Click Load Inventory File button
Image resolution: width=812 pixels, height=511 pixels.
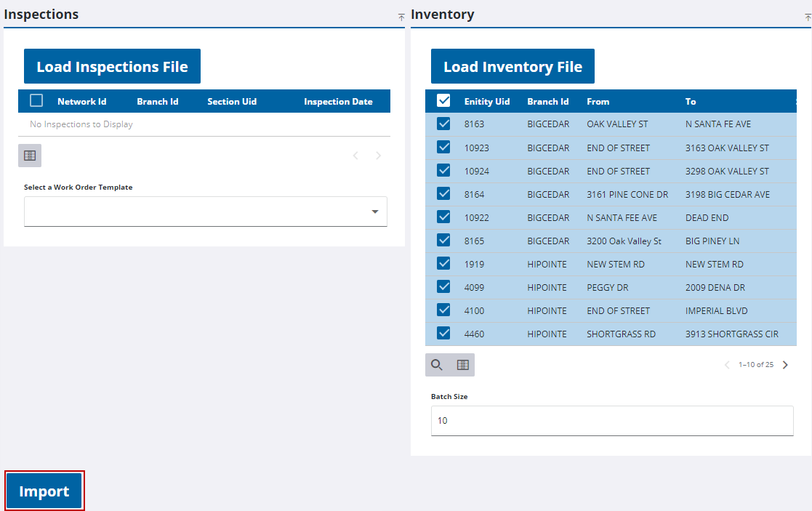(x=512, y=67)
